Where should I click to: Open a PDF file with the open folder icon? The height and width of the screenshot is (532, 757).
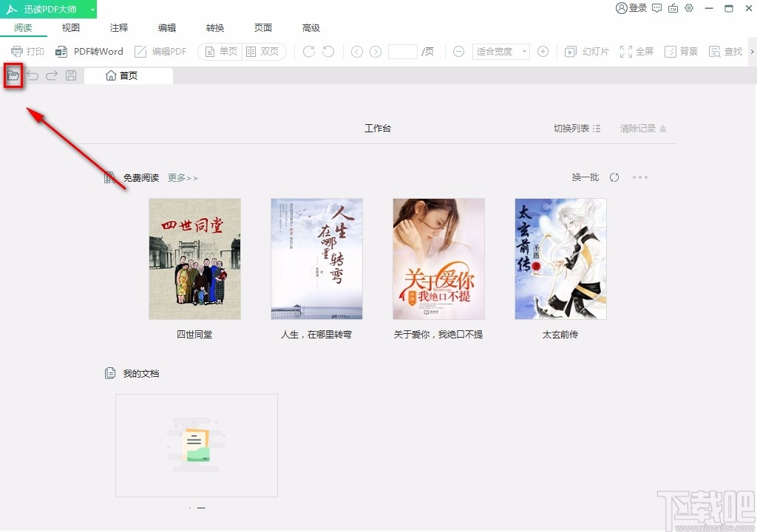coord(13,75)
